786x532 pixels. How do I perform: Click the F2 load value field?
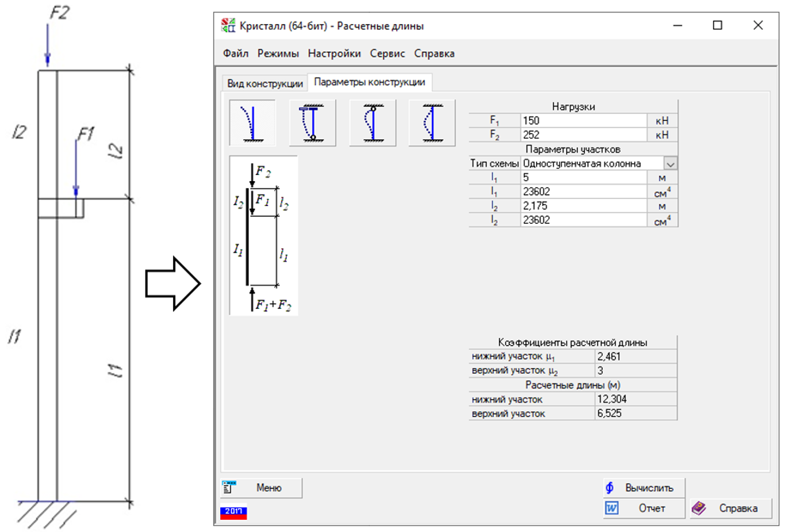coord(583,135)
